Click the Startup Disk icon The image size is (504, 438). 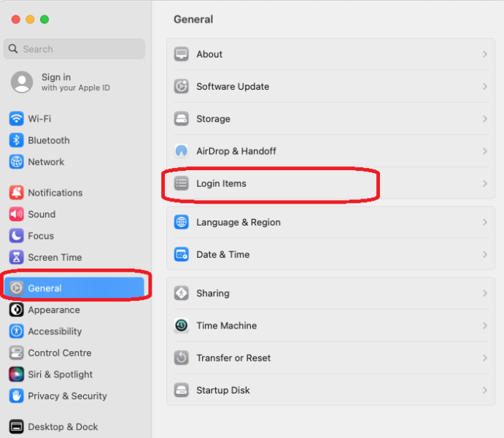click(182, 390)
